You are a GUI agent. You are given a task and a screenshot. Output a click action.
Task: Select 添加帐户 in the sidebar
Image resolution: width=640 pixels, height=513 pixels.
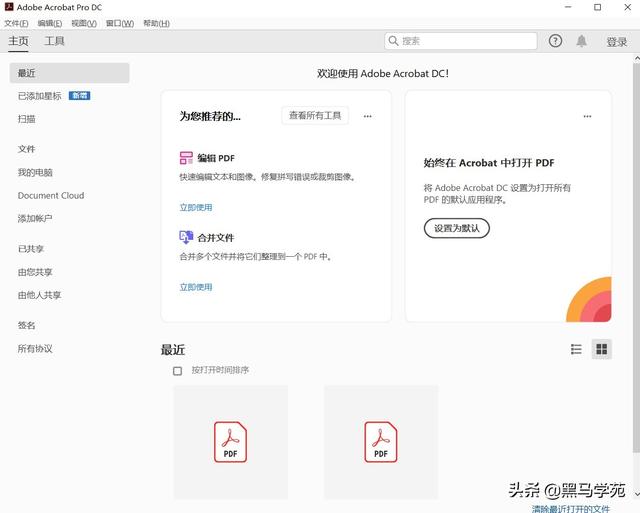click(35, 218)
